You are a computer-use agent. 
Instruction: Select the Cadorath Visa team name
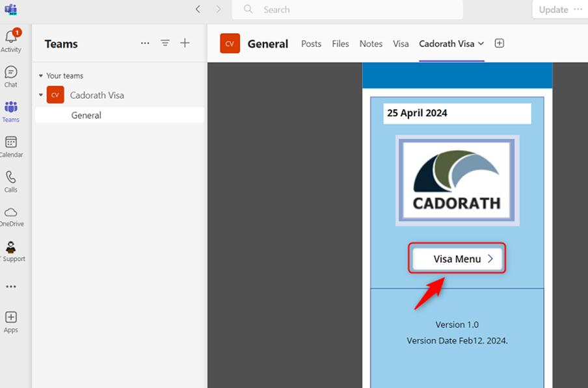(x=97, y=95)
